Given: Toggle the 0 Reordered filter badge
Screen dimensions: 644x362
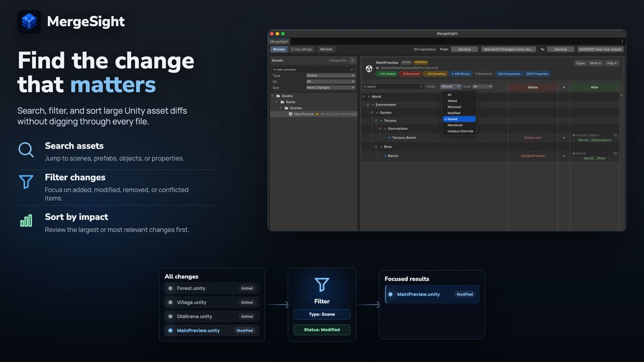Looking at the screenshot, I should [x=484, y=74].
